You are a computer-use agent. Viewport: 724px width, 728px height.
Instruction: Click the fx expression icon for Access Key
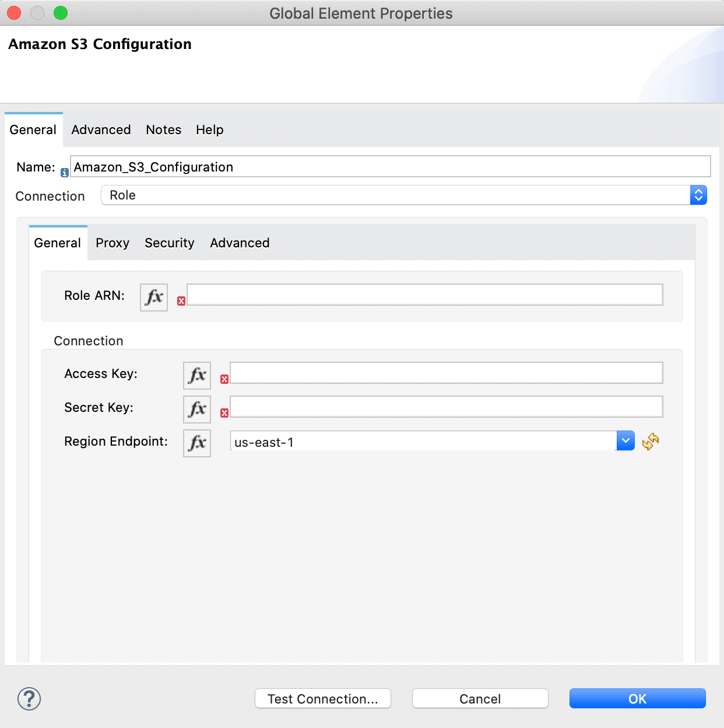(196, 375)
